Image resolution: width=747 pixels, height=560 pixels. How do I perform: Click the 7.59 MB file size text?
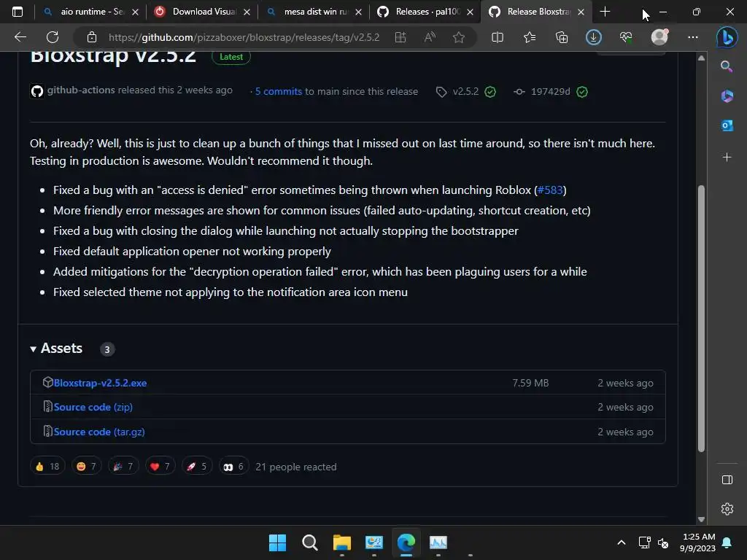(530, 383)
